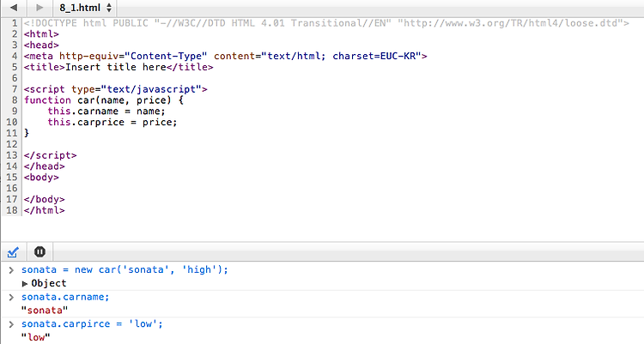Click the '</script>' closing tag
This screenshot has width=644, height=344.
tap(50, 155)
